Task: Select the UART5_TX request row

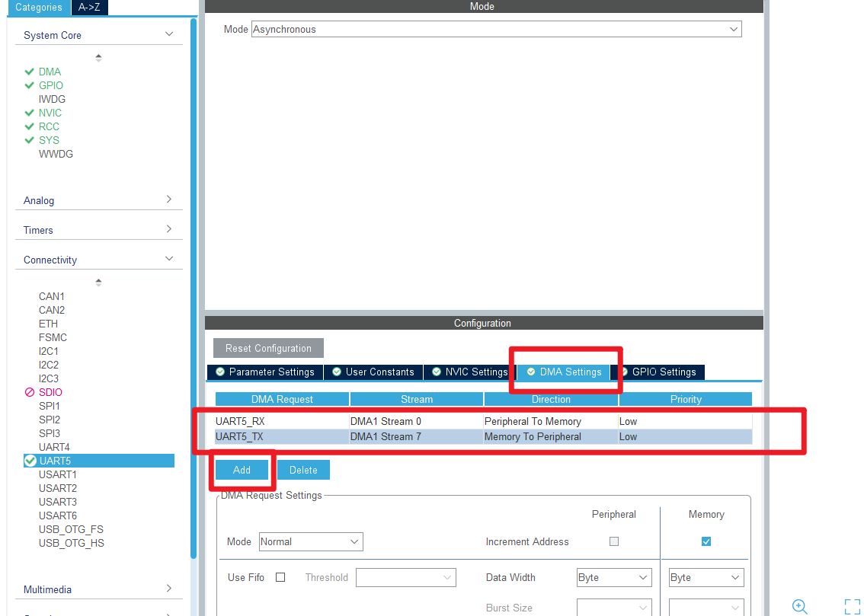Action: 483,436
